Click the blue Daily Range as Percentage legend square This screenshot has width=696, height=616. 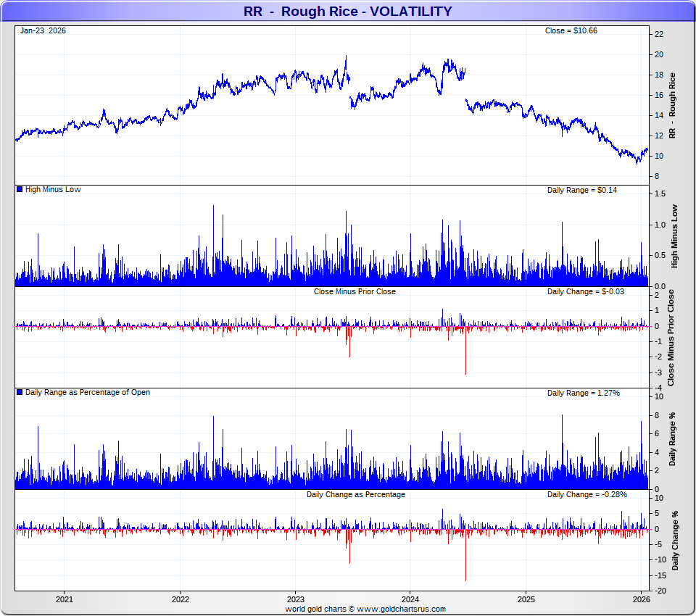(x=20, y=393)
